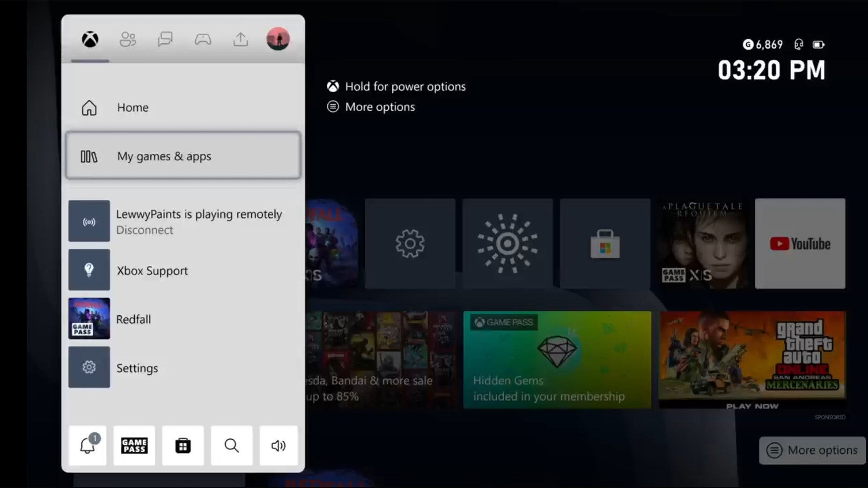868x488 pixels.
Task: Open the People tab in guide
Action: pos(127,39)
